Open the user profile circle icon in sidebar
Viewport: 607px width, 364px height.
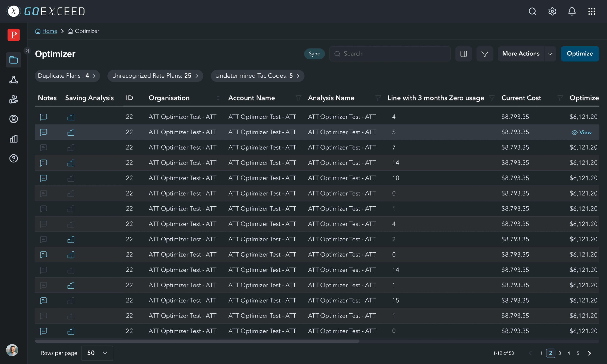[x=13, y=119]
